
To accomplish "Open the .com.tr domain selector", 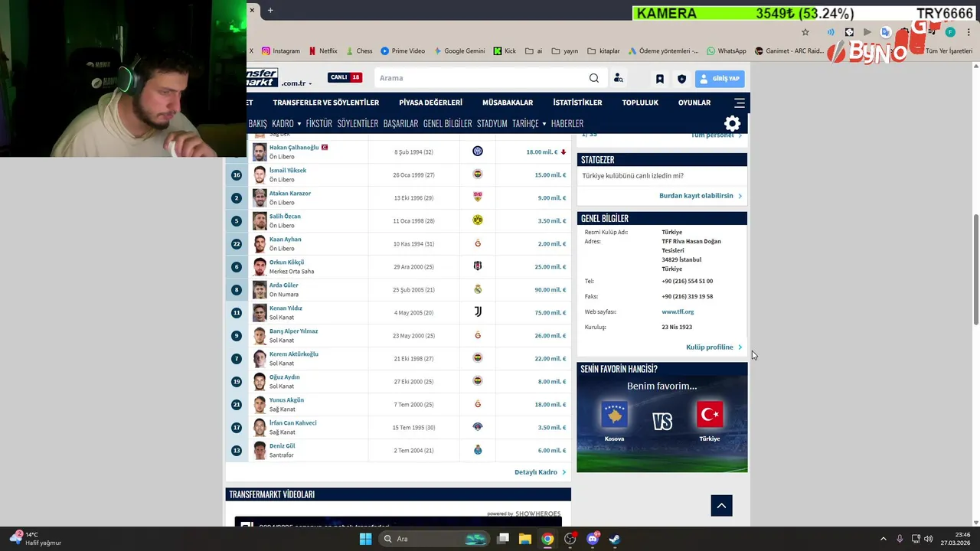I will pos(296,83).
